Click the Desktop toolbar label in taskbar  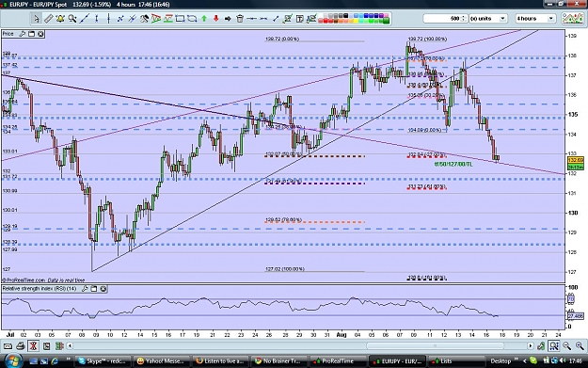501,361
